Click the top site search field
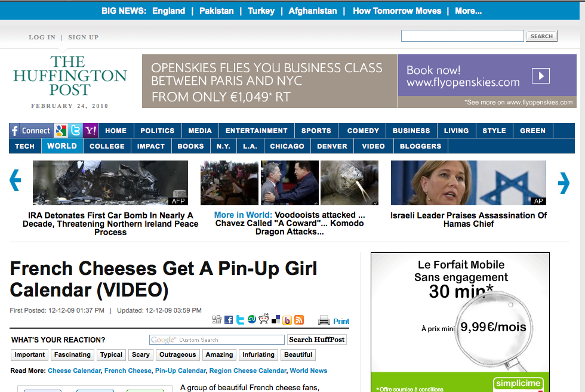The image size is (585, 392). pyautogui.click(x=462, y=36)
